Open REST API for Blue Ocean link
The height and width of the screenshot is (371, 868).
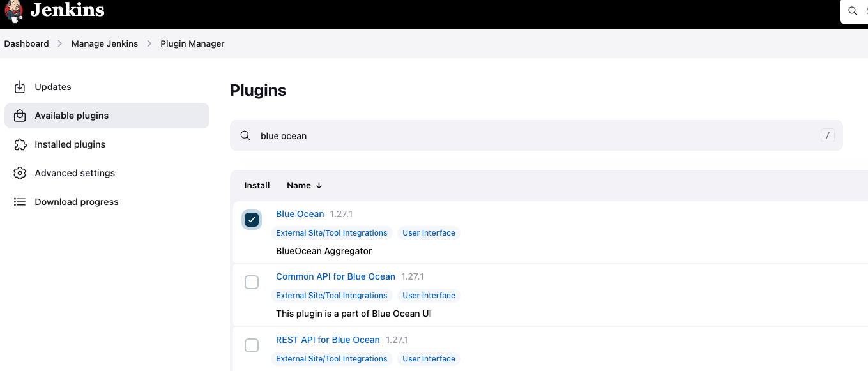pos(328,340)
